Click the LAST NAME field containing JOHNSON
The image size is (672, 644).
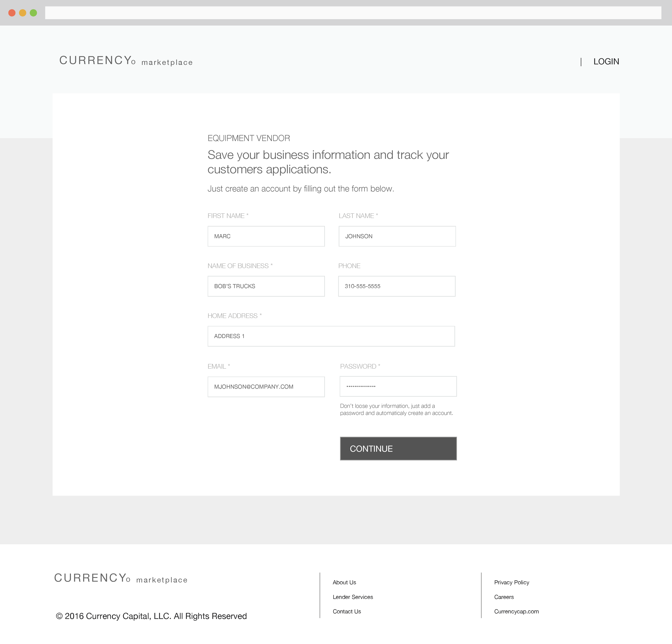(x=397, y=236)
